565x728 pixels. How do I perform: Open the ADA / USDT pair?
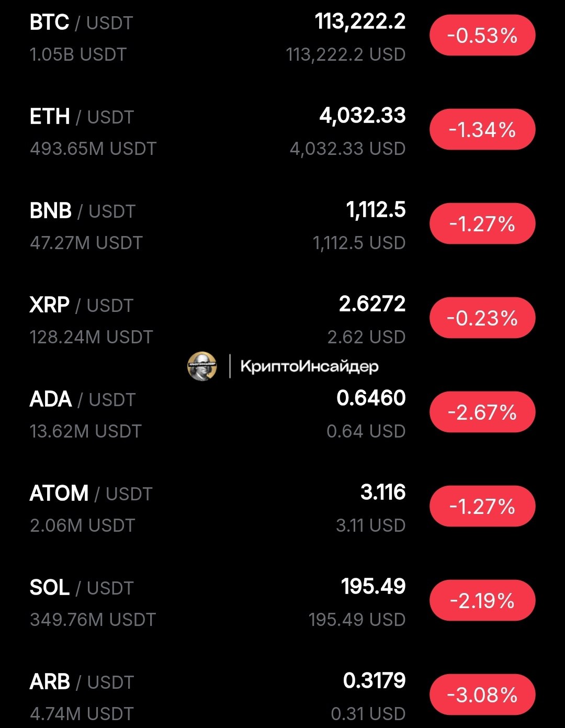coord(83,399)
